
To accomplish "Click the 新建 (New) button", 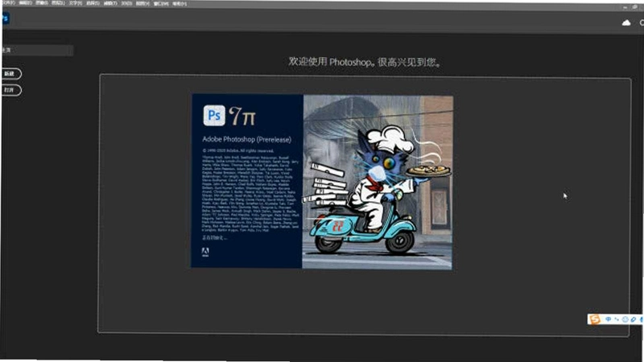I will (x=11, y=73).
